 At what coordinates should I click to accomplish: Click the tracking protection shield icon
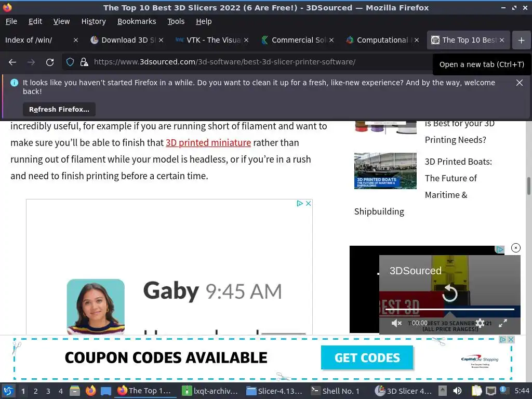click(70, 62)
